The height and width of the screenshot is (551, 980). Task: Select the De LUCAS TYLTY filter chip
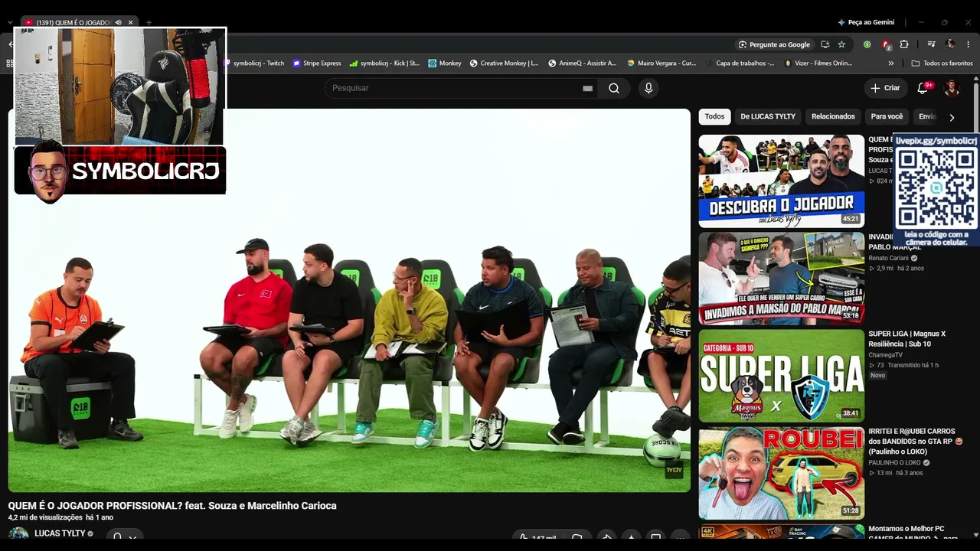click(768, 116)
